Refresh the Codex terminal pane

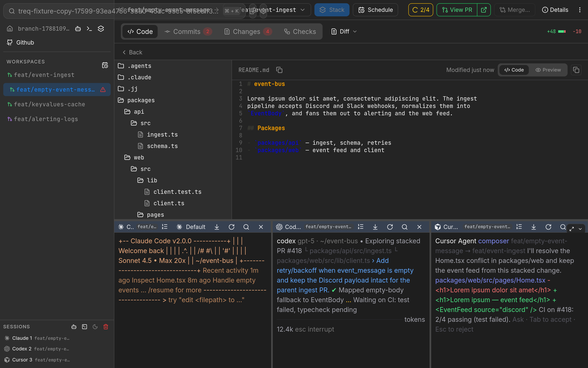[390, 227]
